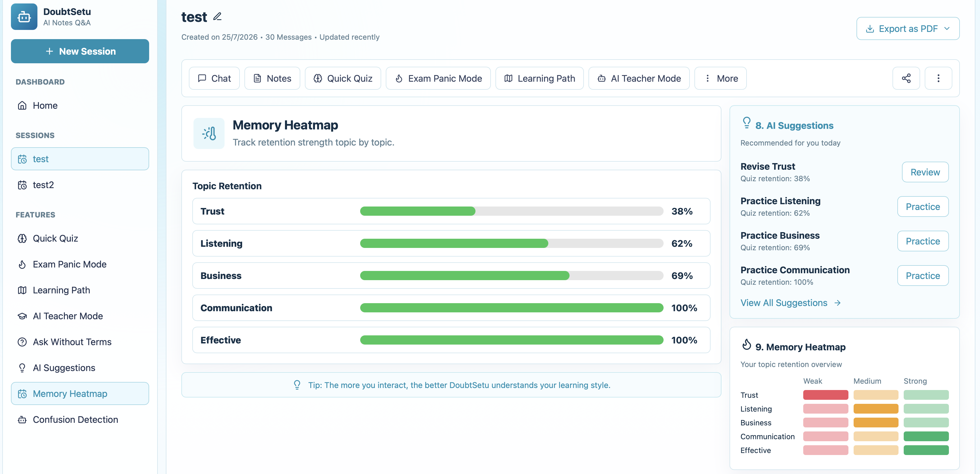Click the Memory Heatmap thermometer icon
The width and height of the screenshot is (980, 474).
(x=209, y=133)
